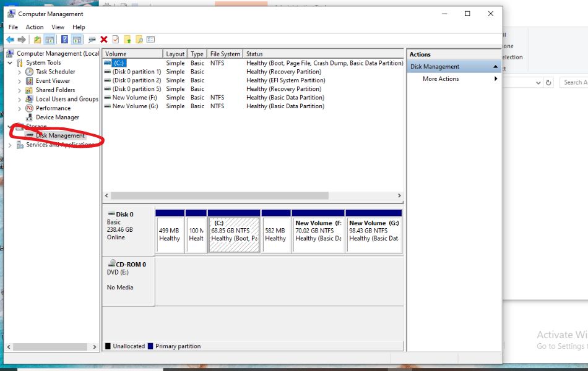Viewport: 588px width, 371px height.
Task: Select Disk Management in the tree
Action: [x=60, y=135]
